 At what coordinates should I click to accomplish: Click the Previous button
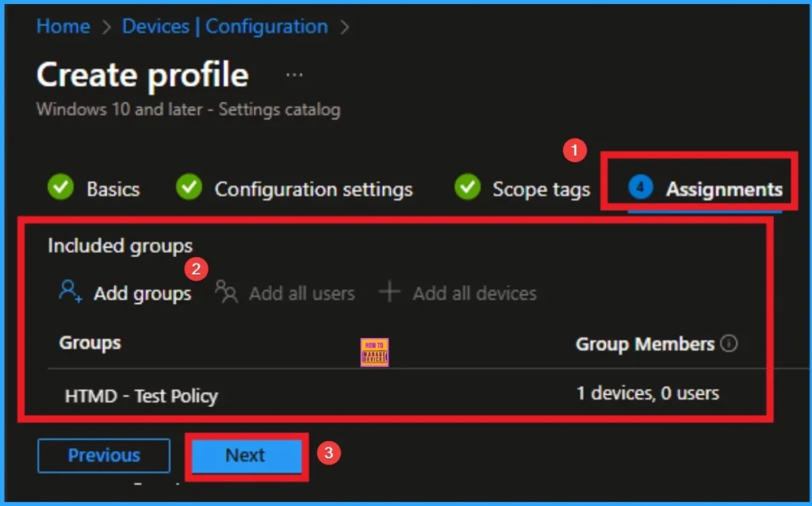pos(104,455)
